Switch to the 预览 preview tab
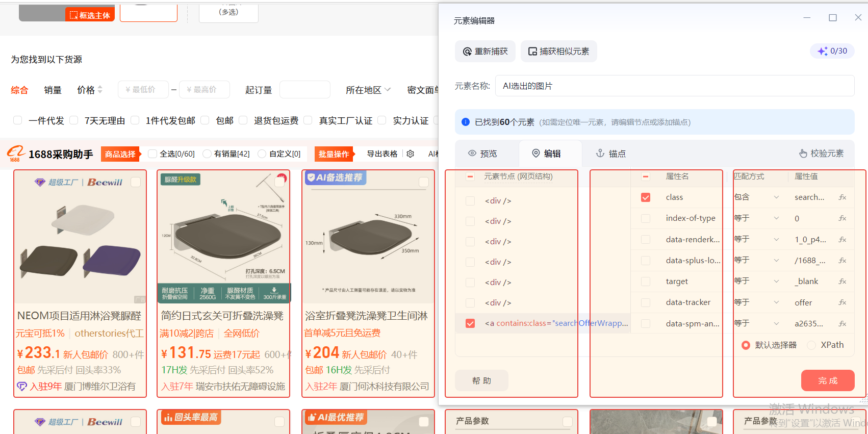Viewport: 868px width, 434px height. coord(482,154)
